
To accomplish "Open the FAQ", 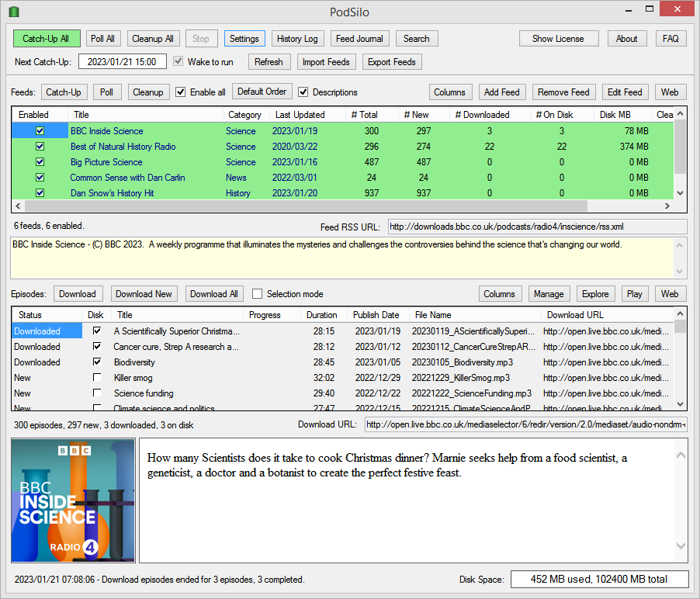I will tap(671, 38).
